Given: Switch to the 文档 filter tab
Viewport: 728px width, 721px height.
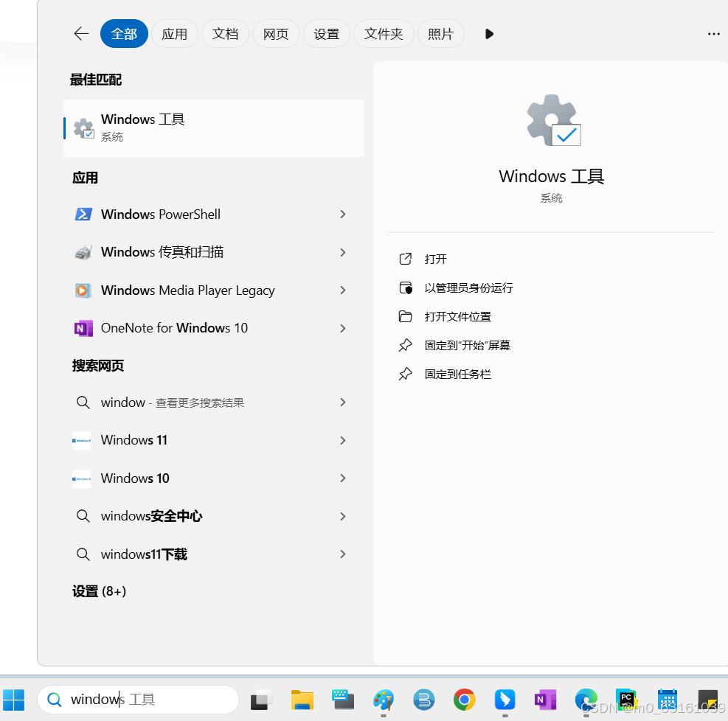Looking at the screenshot, I should [x=225, y=34].
